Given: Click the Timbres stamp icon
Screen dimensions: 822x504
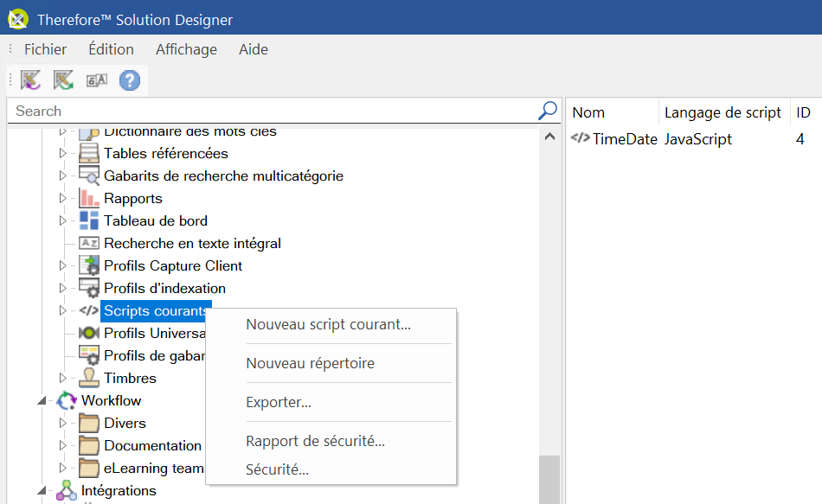Looking at the screenshot, I should (x=89, y=378).
